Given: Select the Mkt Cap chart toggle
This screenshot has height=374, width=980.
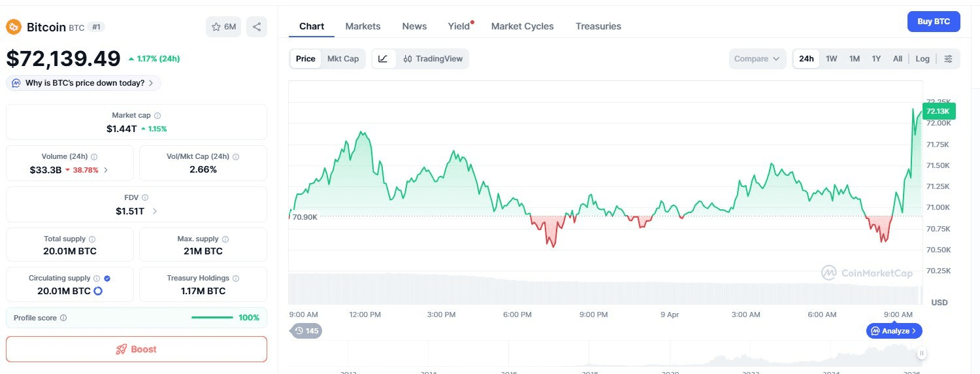Looking at the screenshot, I should (343, 59).
